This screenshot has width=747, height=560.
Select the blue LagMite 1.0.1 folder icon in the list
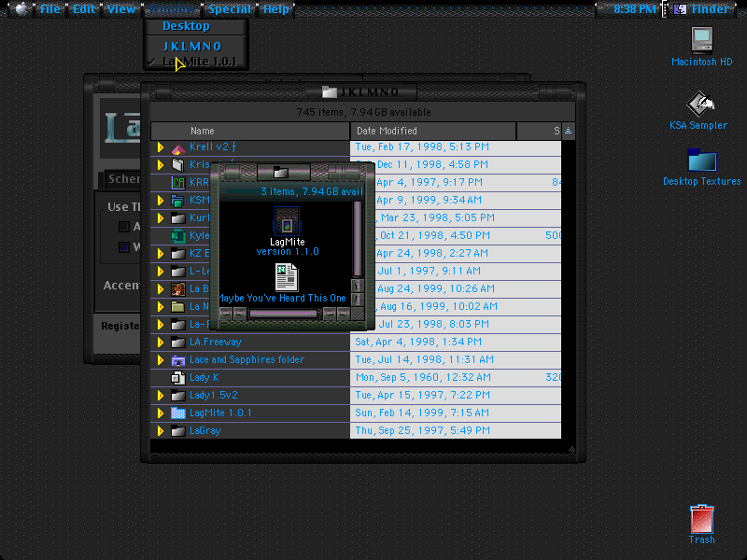[x=178, y=413]
